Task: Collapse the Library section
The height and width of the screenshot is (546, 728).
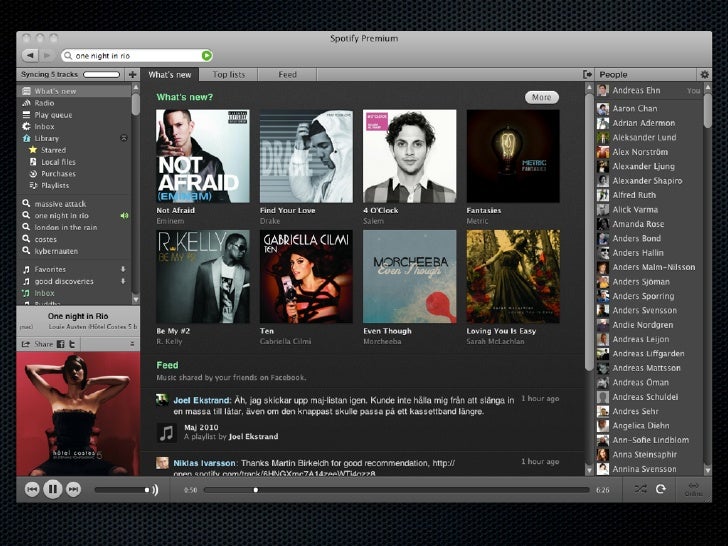Action: pos(124,138)
